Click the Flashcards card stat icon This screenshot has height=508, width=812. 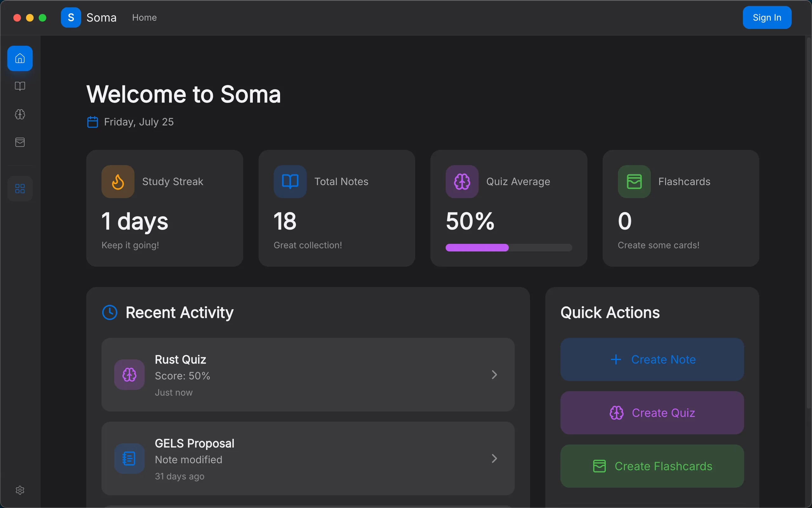pos(634,181)
